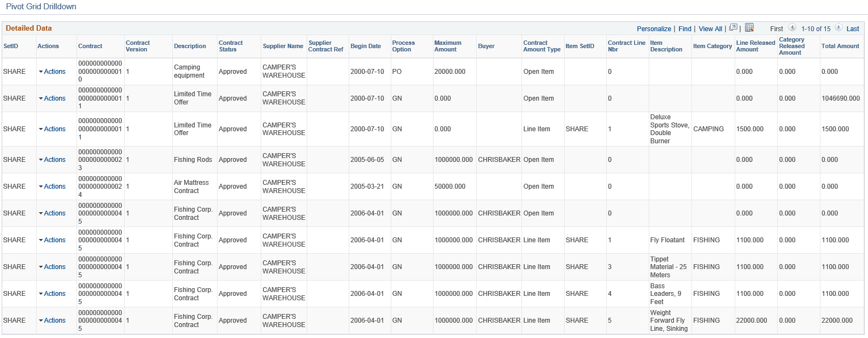868x338 pixels.
Task: Click 'Fly Floatant' item description
Action: tap(667, 240)
